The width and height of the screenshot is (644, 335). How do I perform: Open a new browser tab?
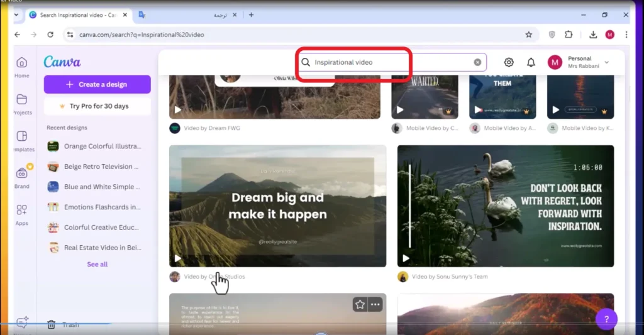click(x=251, y=15)
